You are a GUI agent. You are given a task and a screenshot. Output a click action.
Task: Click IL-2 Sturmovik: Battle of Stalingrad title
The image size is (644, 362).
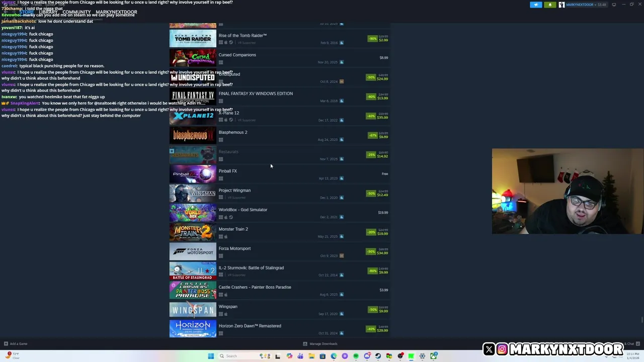coord(251,268)
